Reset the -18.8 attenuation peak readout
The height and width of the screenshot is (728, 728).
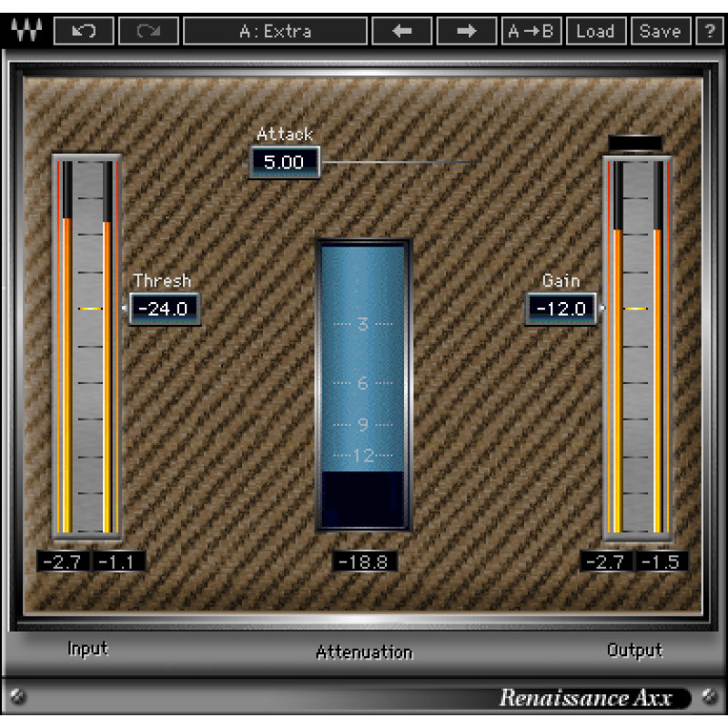[x=365, y=561]
